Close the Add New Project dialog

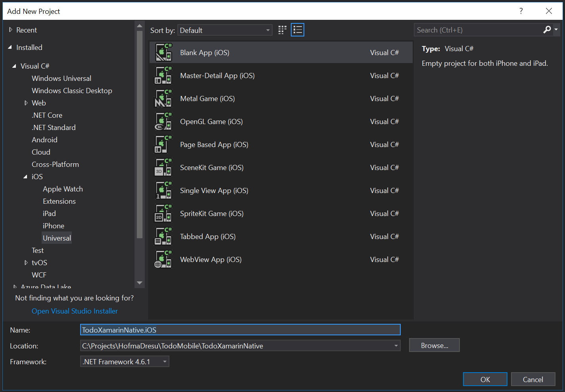coord(549,11)
